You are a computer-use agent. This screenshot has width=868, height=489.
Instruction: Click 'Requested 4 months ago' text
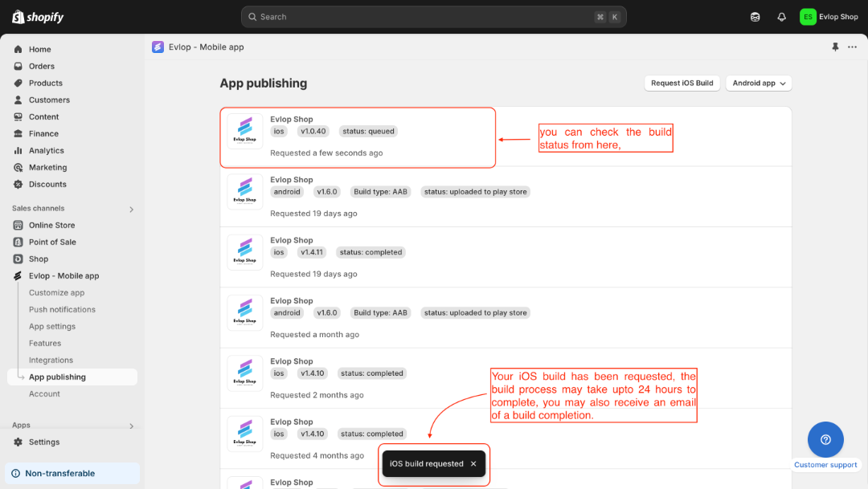coord(317,456)
